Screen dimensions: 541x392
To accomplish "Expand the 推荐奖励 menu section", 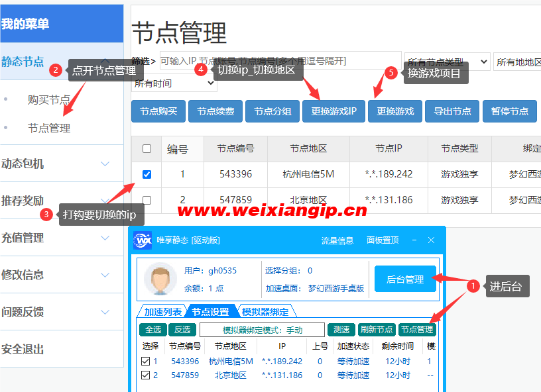I will 62,201.
